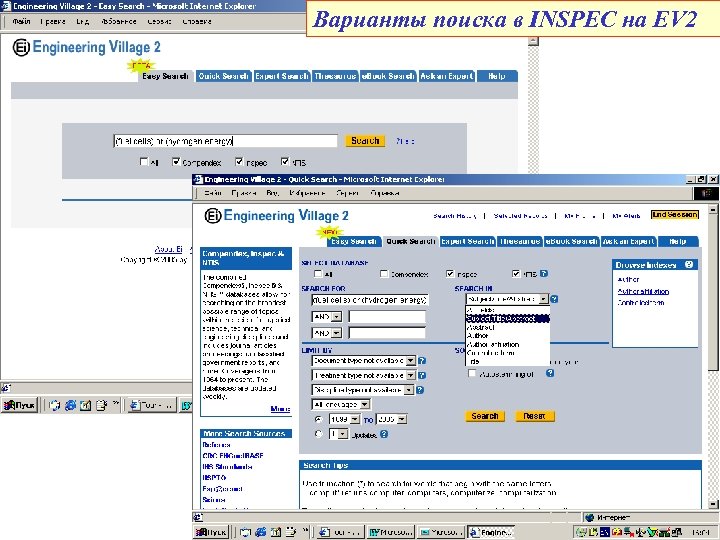Open About Ei link in Easy Search window

pos(169,249)
